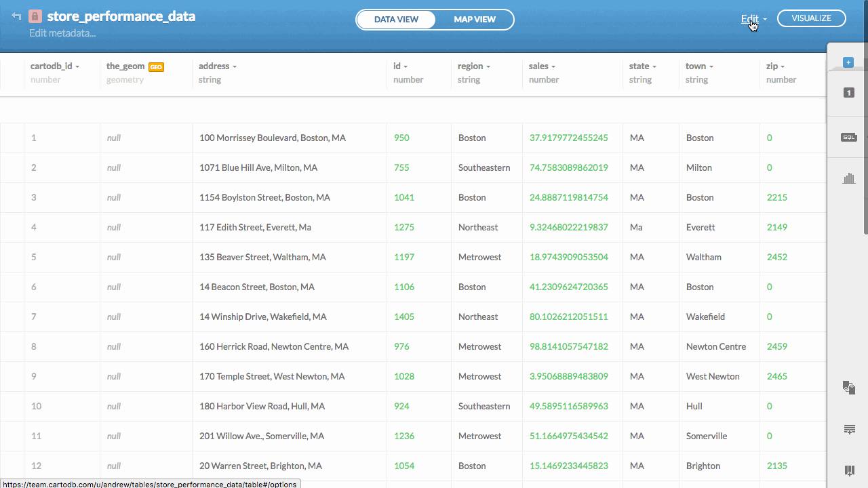
Task: Click the blue plus icon in the sidebar
Action: [847, 62]
